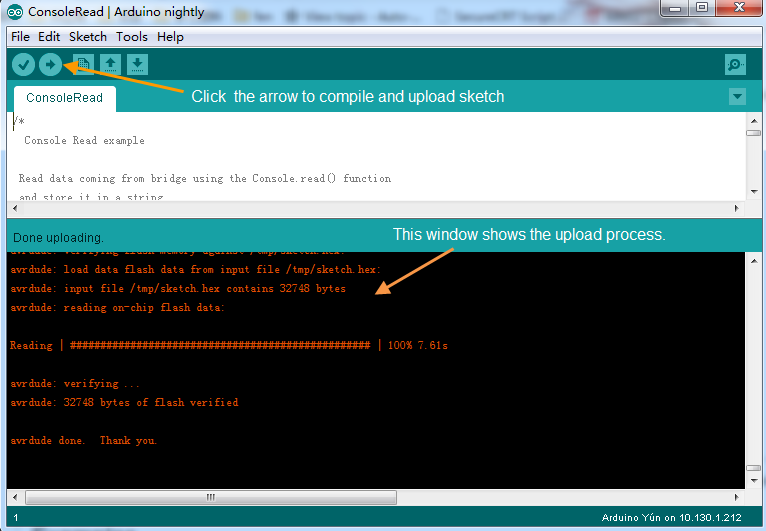Viewport: 766px width, 531px height.
Task: Click console vertical scrollbar up arrow
Action: point(754,261)
